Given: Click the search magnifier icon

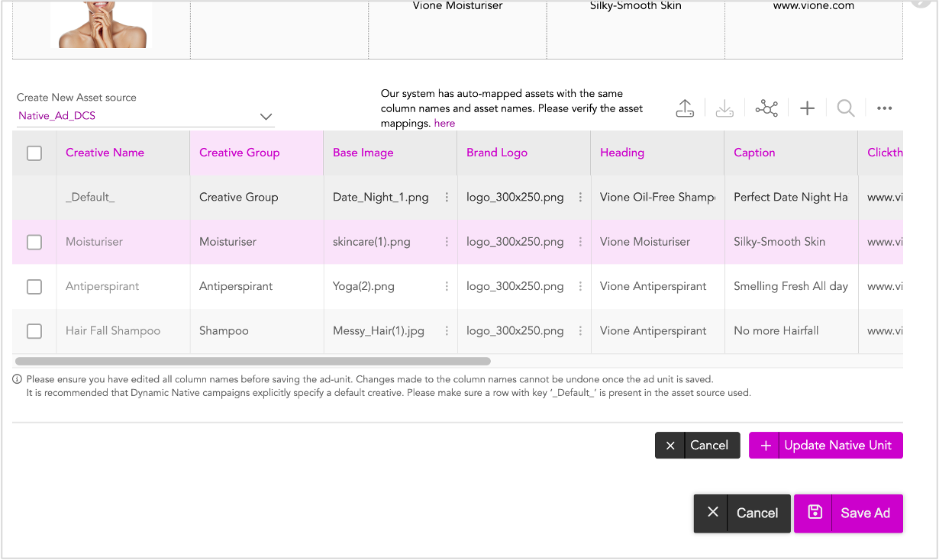Looking at the screenshot, I should click(x=845, y=108).
